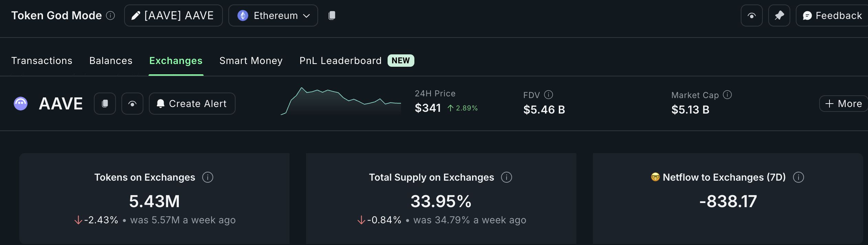Click the watchlist eye icon near Feedback

[x=751, y=15]
